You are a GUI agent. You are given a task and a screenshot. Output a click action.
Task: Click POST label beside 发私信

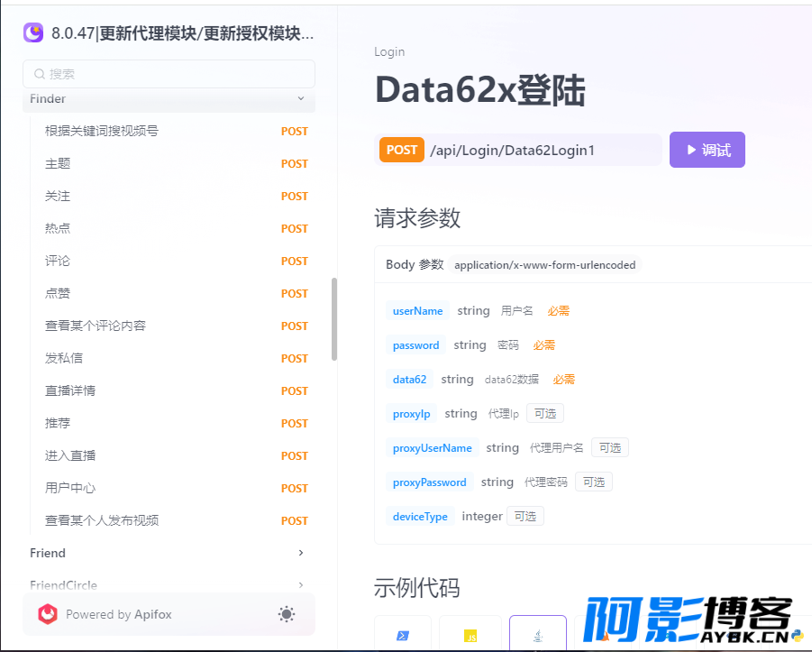click(294, 359)
